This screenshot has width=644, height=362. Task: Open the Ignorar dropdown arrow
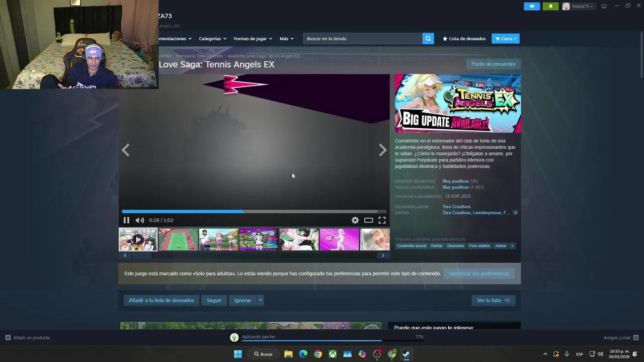[260, 300]
